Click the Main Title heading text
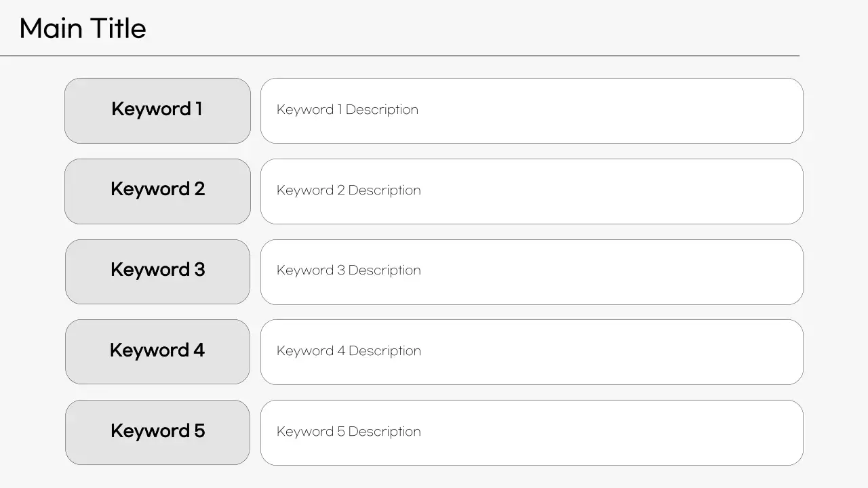The image size is (868, 488). (82, 28)
